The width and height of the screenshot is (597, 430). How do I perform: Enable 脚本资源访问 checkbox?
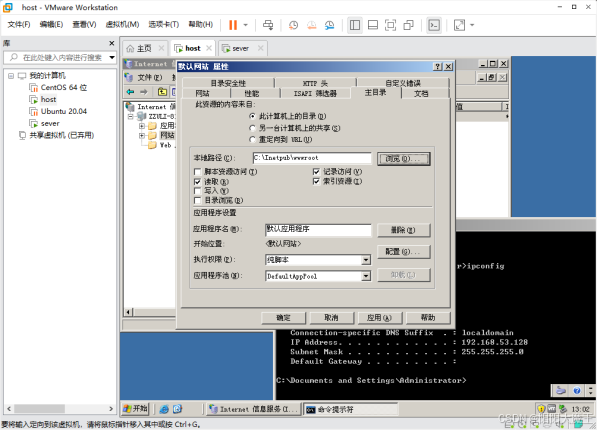click(x=197, y=172)
